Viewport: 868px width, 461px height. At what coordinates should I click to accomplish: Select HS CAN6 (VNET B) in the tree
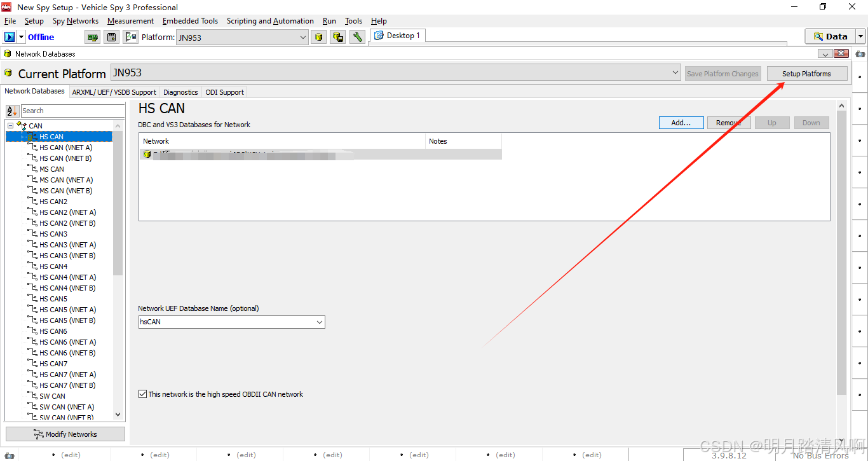tap(67, 353)
